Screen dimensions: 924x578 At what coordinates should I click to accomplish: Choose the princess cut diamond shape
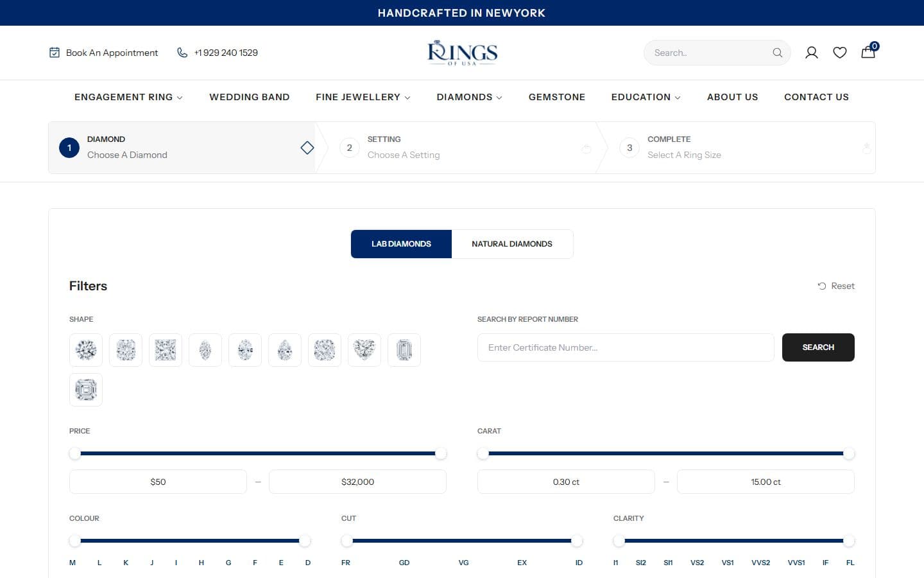point(166,350)
